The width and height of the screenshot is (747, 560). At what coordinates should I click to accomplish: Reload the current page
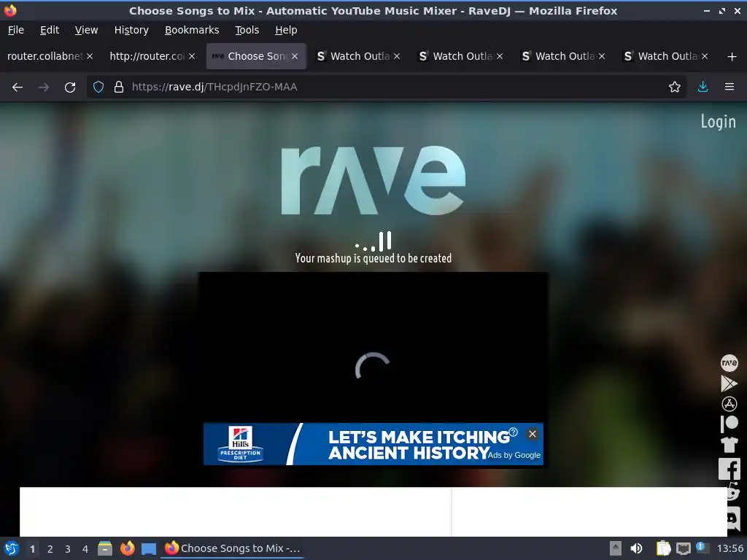pos(70,87)
